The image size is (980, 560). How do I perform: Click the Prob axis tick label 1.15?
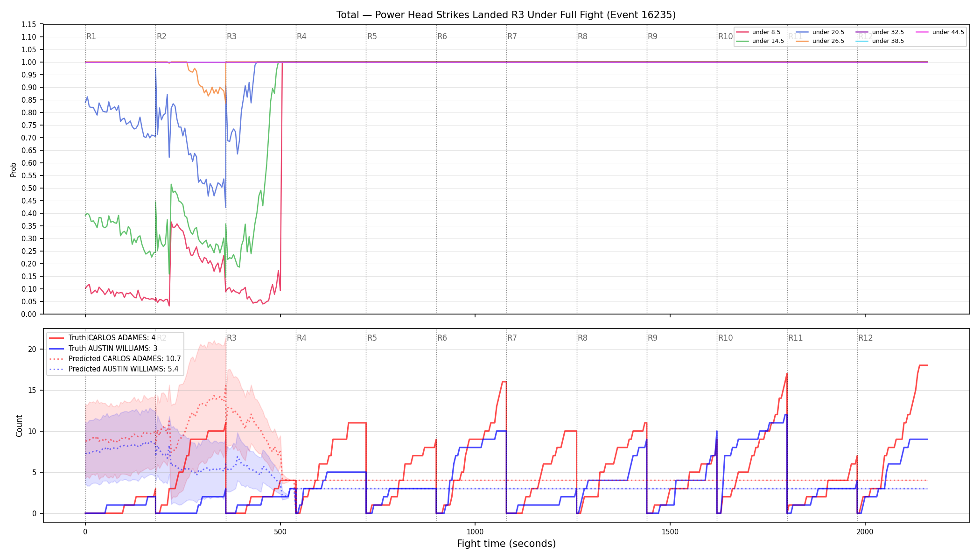click(29, 24)
